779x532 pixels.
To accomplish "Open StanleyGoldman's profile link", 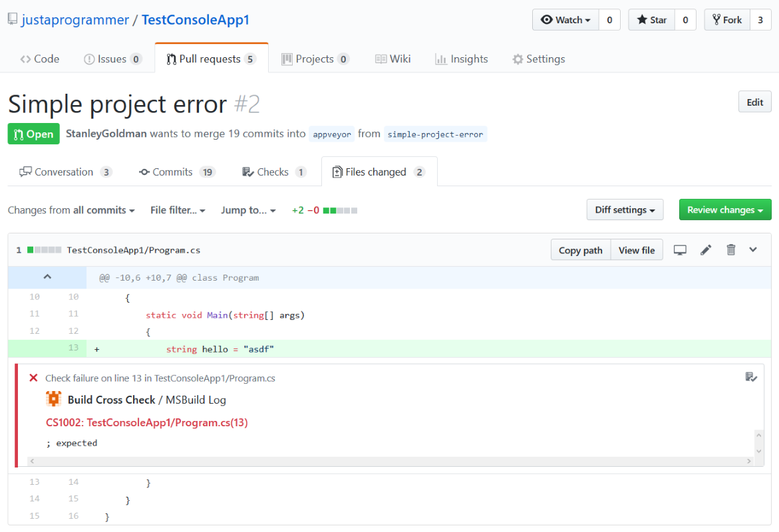I will (106, 134).
